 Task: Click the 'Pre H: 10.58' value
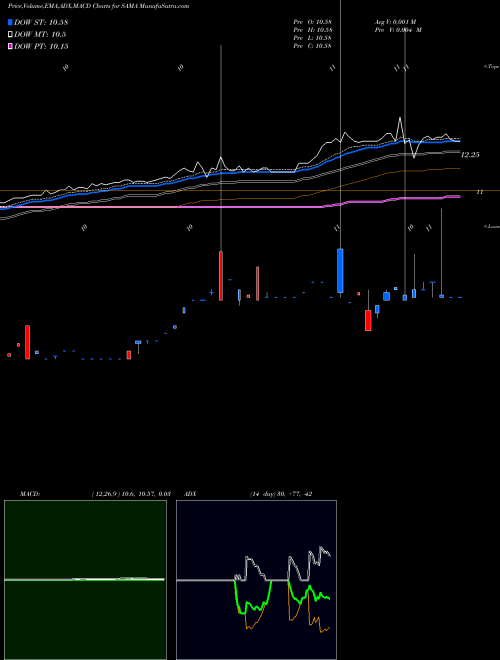[x=313, y=30]
